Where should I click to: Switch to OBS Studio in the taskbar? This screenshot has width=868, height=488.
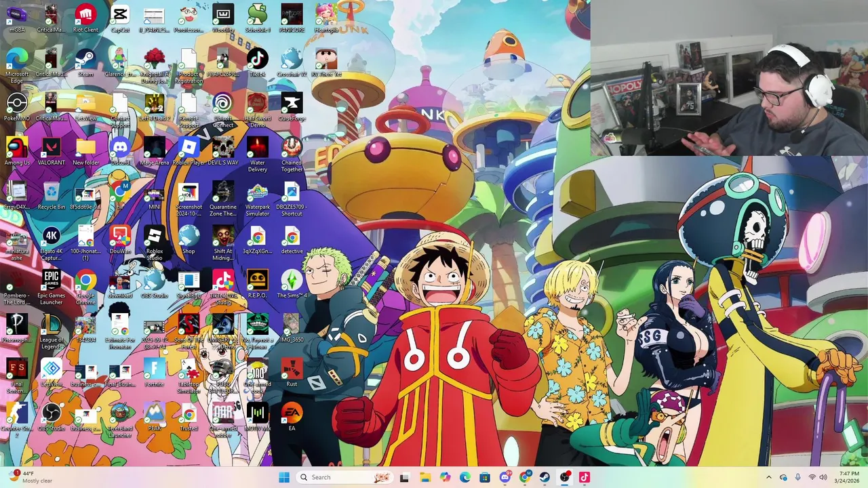(x=564, y=477)
